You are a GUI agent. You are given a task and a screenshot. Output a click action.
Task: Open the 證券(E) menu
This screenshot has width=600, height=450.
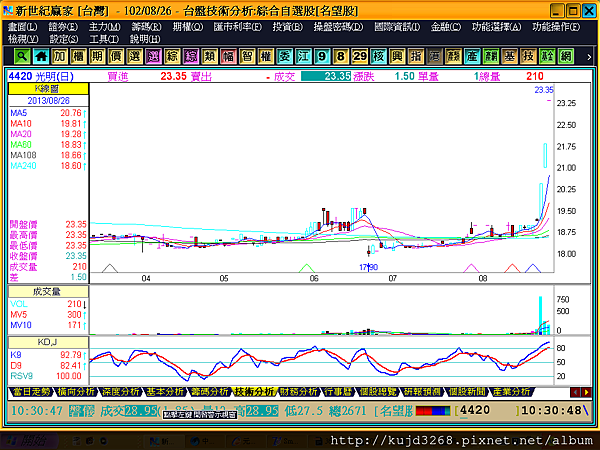coord(63,27)
